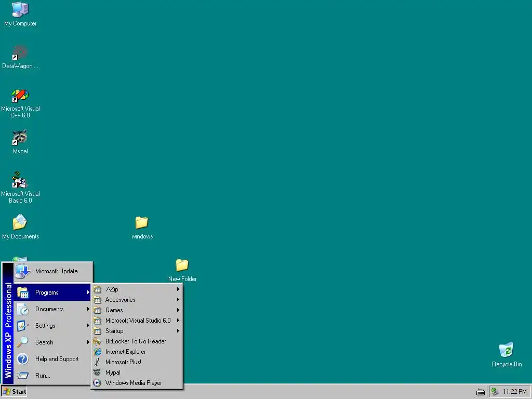Click the 'Search' label in Start menu
532x399 pixels.
pyautogui.click(x=44, y=342)
